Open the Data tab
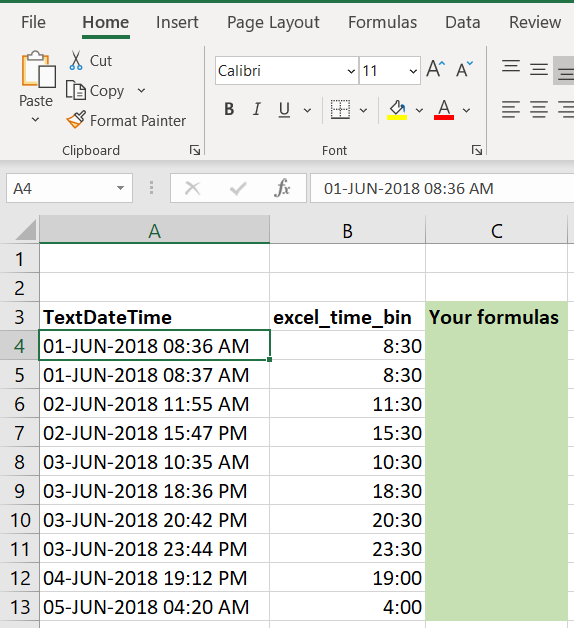The width and height of the screenshot is (574, 628). (463, 22)
